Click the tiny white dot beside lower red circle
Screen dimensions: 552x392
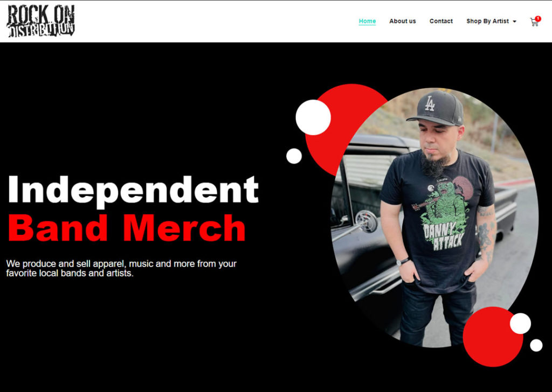[x=536, y=345]
